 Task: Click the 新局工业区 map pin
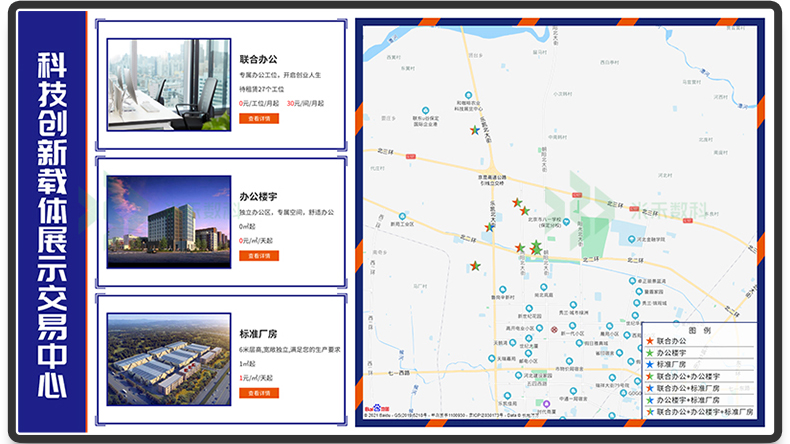click(x=402, y=217)
